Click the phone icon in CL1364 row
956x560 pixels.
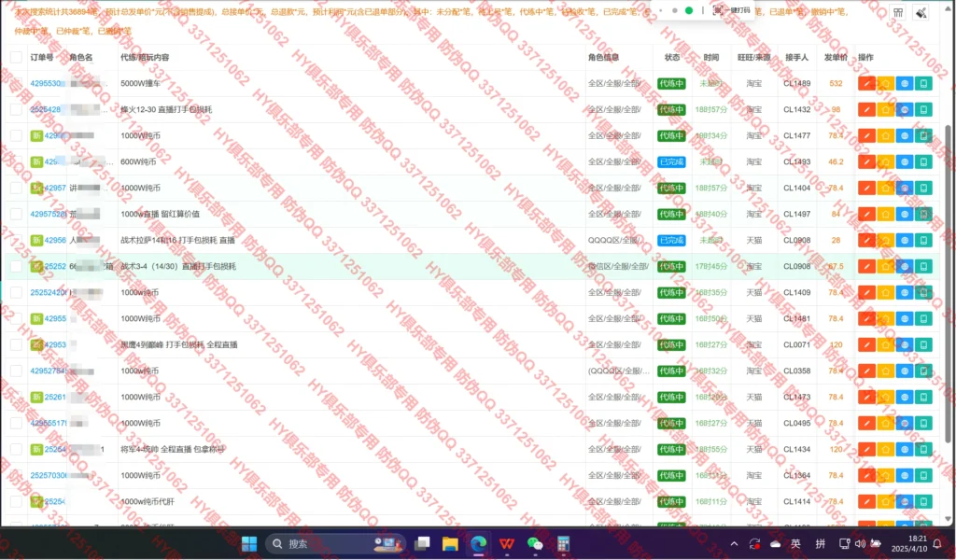pos(923,476)
